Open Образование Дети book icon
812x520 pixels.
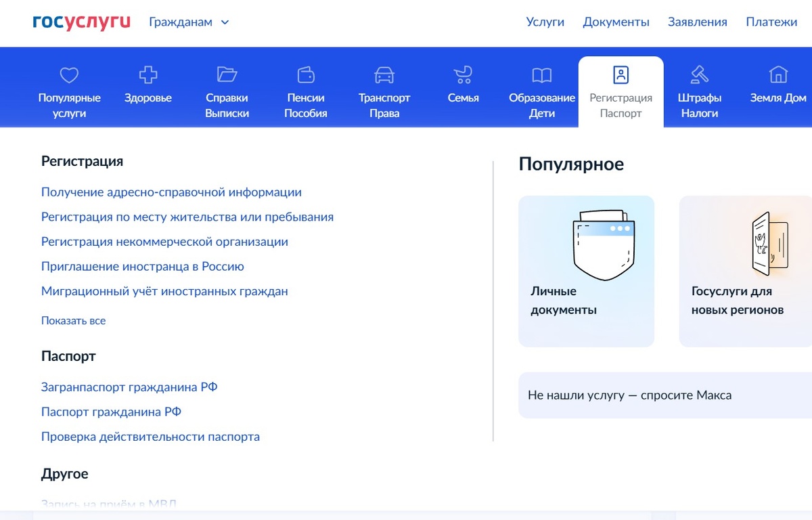541,75
